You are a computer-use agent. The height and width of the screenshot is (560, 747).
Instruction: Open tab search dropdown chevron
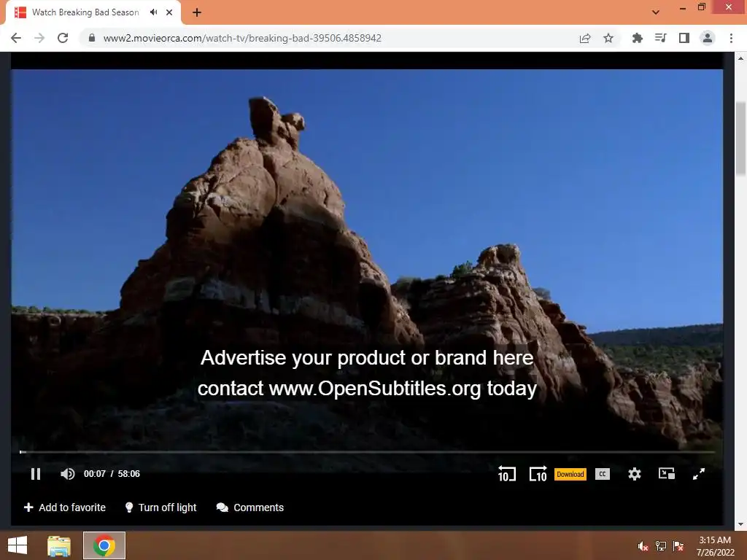(656, 12)
